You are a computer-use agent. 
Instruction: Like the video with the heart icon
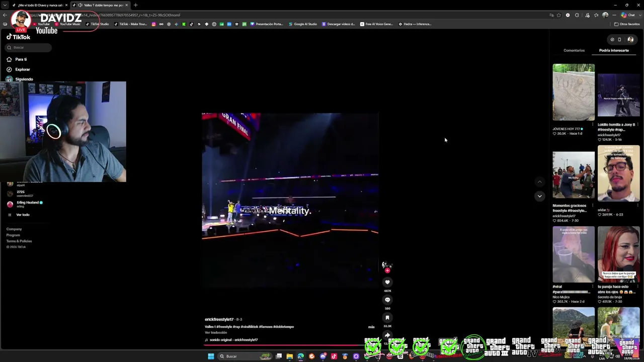click(x=387, y=282)
